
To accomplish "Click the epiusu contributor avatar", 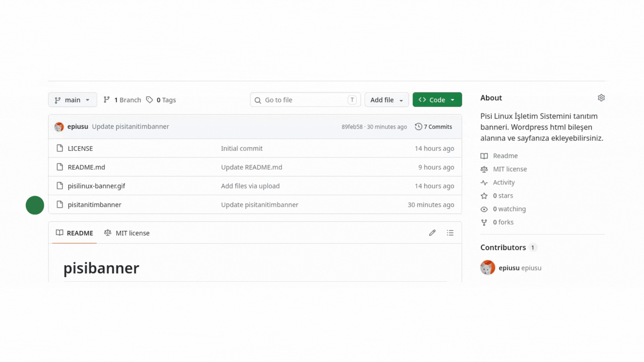I will point(488,268).
